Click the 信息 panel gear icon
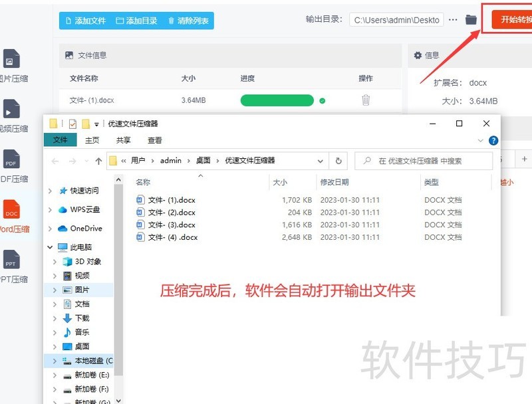The width and height of the screenshot is (532, 404). pos(418,55)
